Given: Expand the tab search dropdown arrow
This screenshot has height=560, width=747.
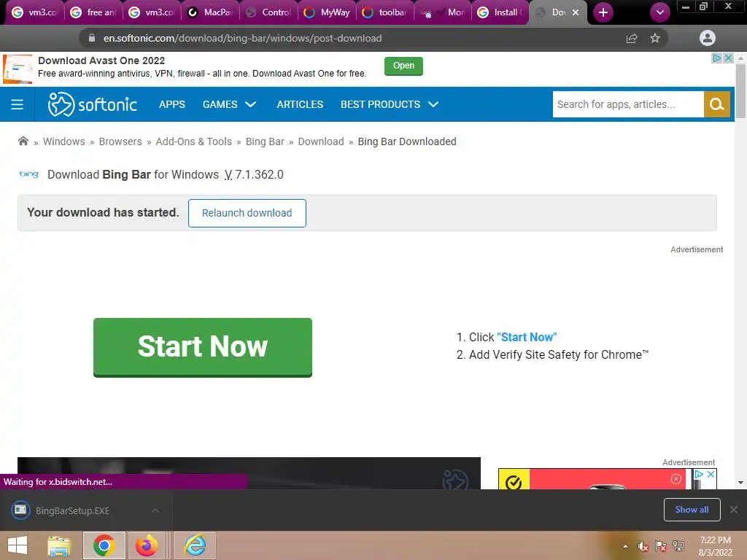Looking at the screenshot, I should point(659,12).
